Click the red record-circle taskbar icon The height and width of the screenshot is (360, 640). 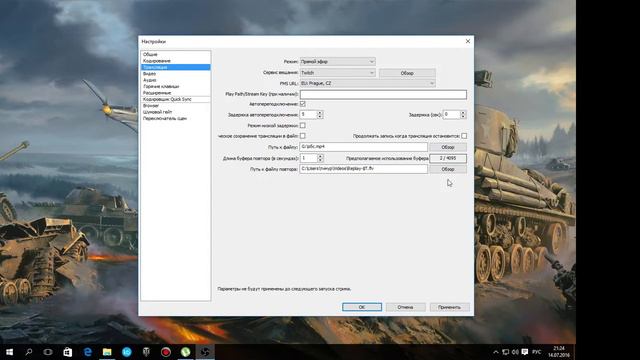(x=166, y=352)
